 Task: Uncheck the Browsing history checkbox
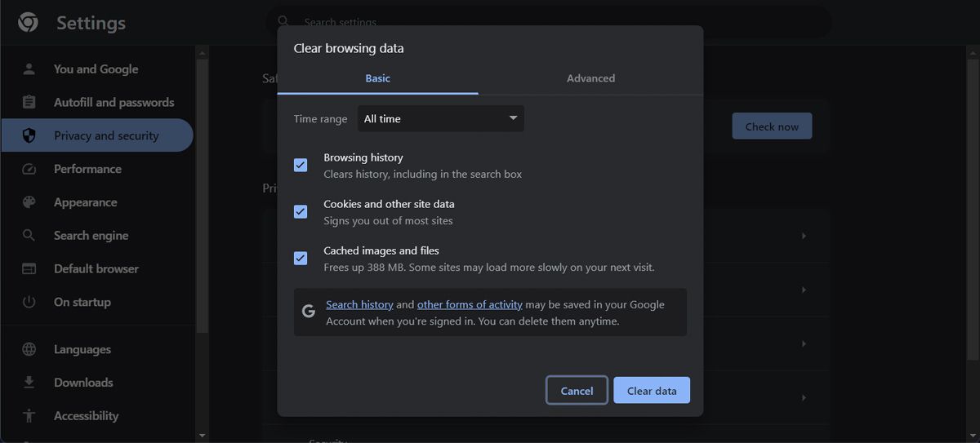point(301,165)
